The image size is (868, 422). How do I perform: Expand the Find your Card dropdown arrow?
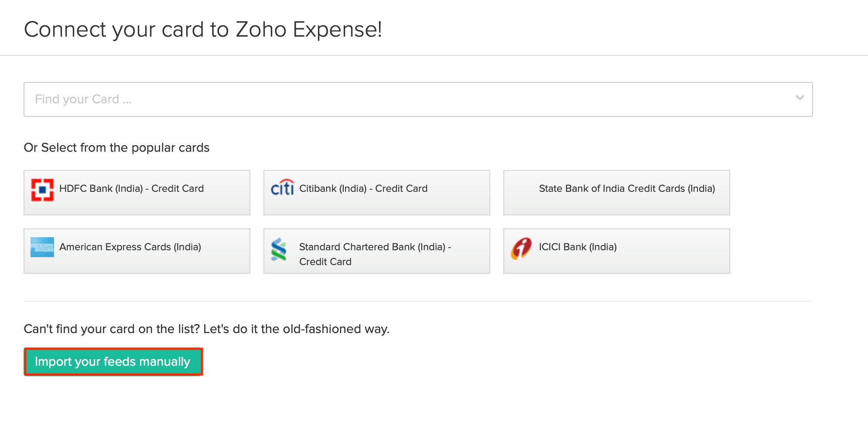click(800, 98)
